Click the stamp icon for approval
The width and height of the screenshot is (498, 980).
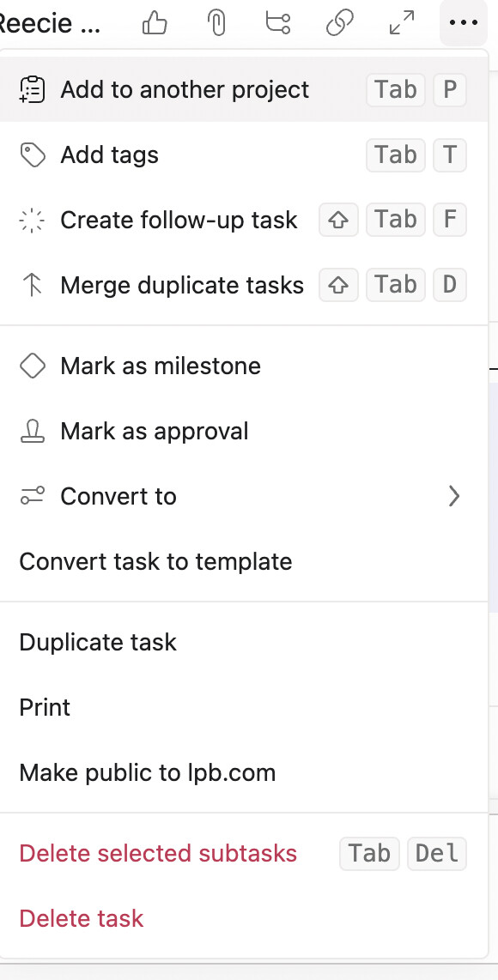point(33,432)
